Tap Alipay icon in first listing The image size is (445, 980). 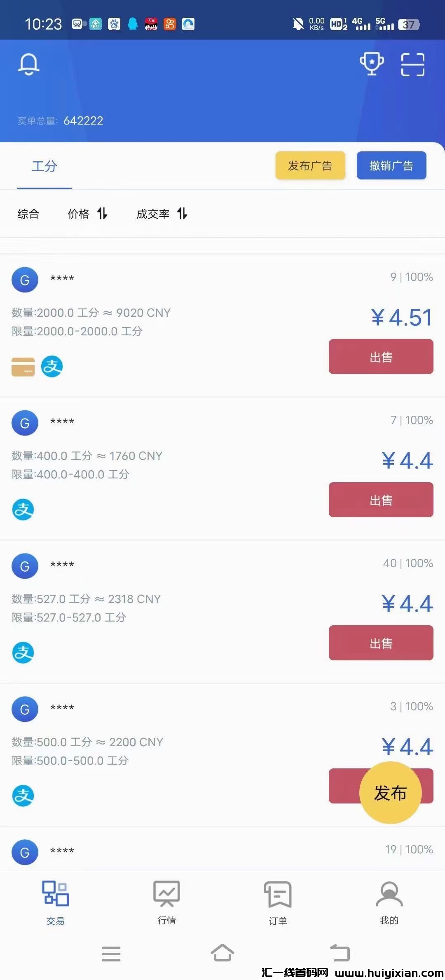(52, 367)
